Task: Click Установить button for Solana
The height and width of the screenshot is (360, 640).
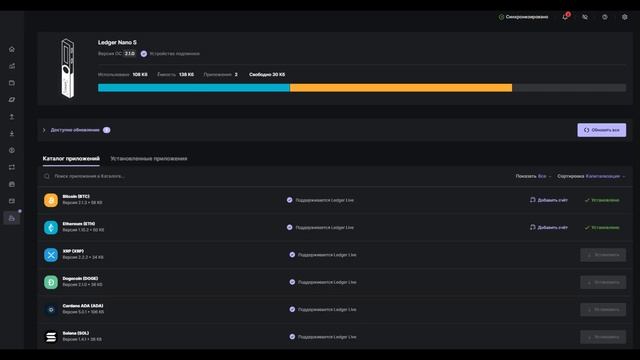Action: click(603, 337)
